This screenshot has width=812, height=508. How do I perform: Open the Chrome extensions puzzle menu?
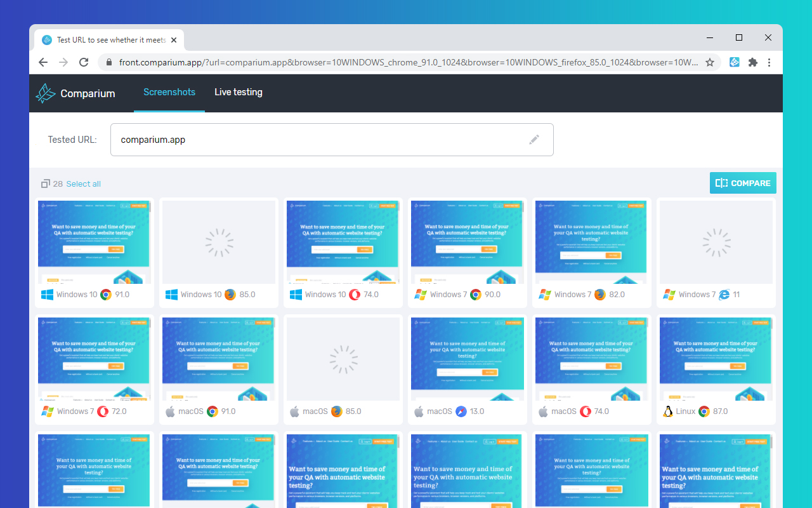(x=752, y=62)
